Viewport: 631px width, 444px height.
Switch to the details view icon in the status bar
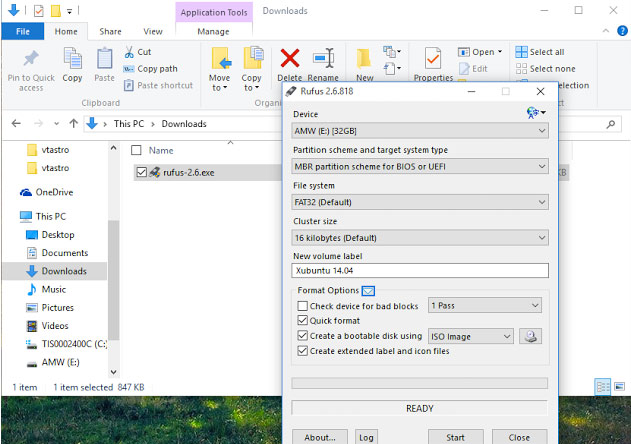tap(602, 387)
